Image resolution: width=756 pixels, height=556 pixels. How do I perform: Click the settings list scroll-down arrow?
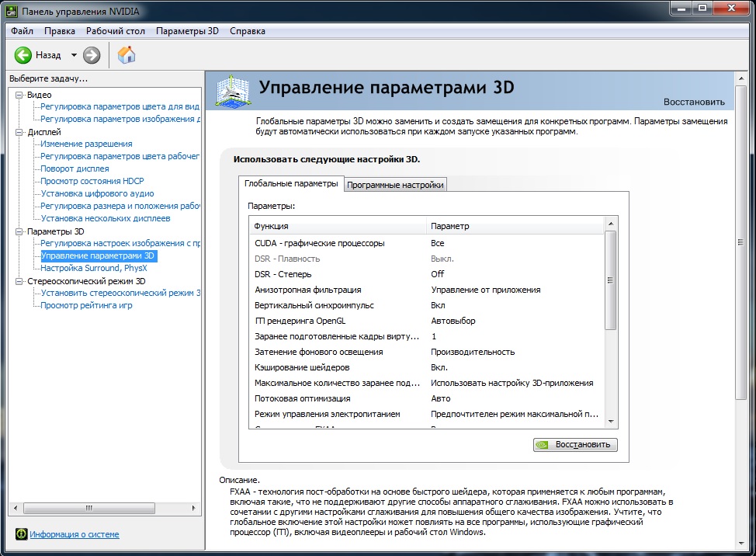(x=610, y=422)
